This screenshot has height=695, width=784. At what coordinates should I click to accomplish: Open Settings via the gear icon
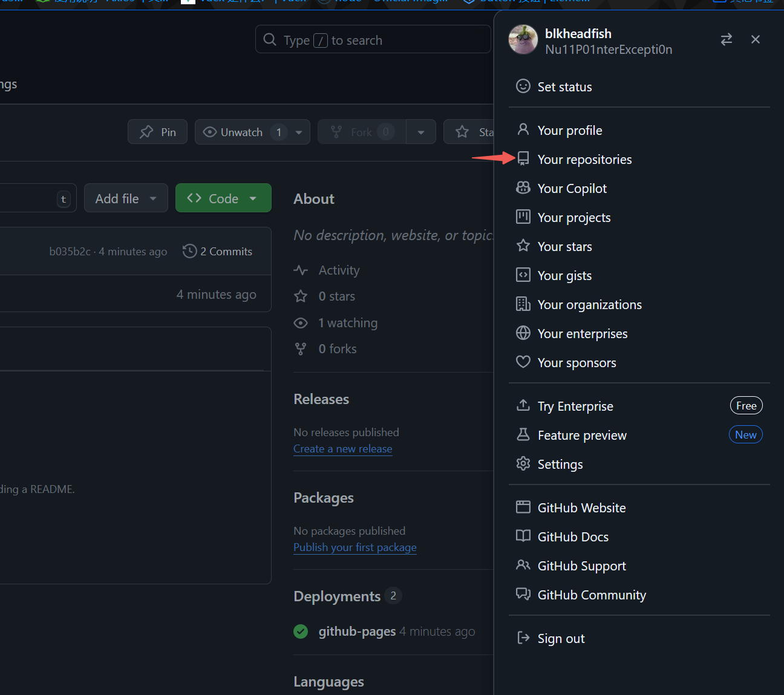tap(523, 464)
